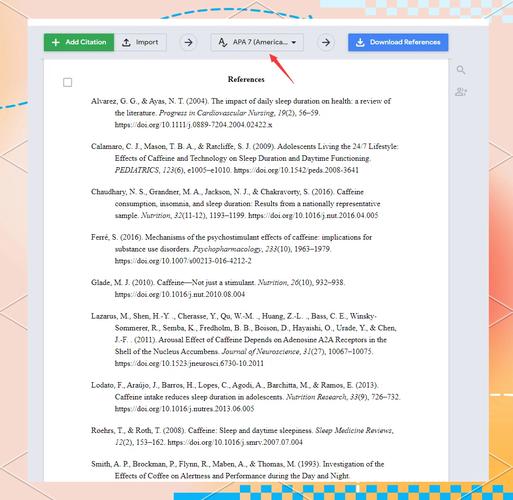Click the journal title Progress in Cardiovascular Nursing
This screenshot has width=513, height=500.
tap(217, 113)
